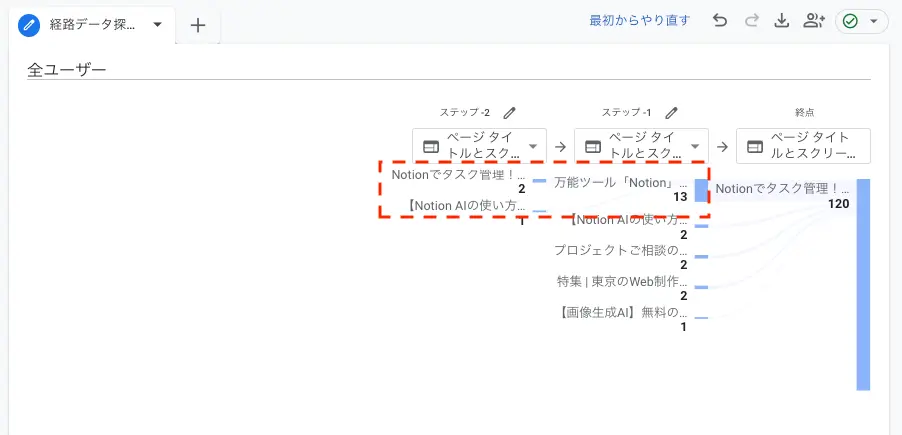Select the ステップ -2 node 'Notionでタスク管理！…'

coord(458,174)
